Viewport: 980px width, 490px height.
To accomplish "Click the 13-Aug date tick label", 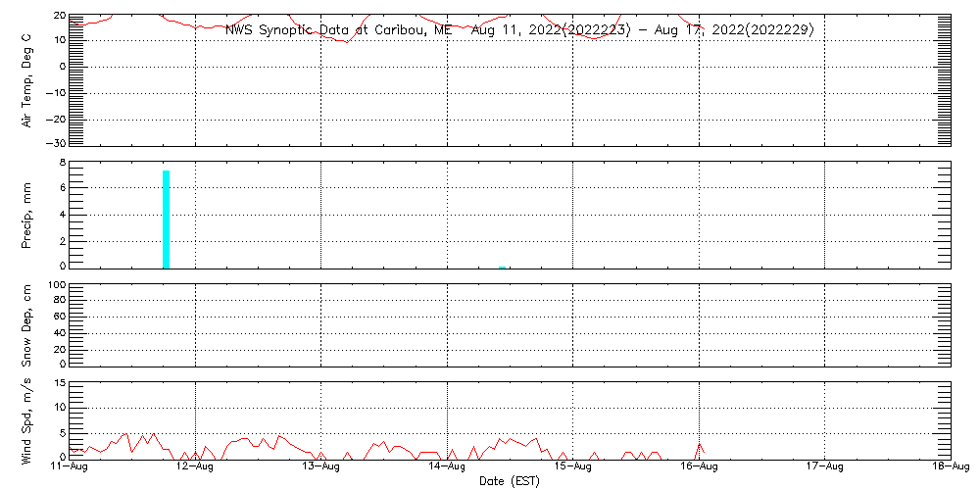I will point(321,468).
